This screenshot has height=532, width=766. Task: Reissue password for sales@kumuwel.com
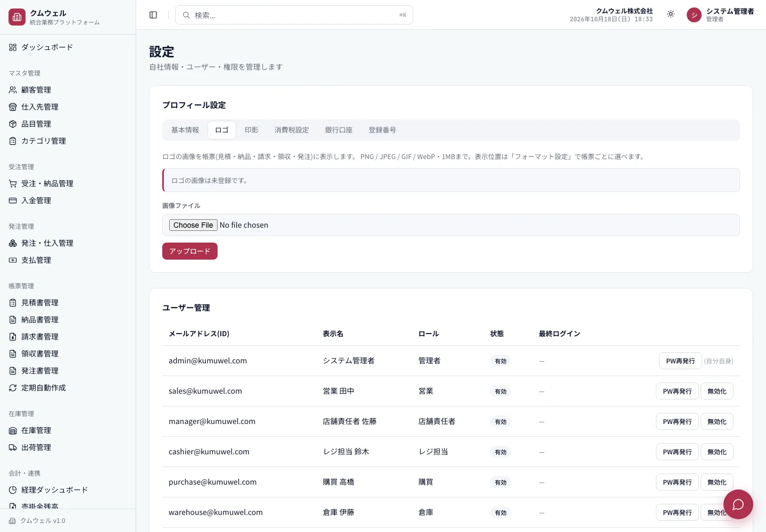pyautogui.click(x=677, y=391)
